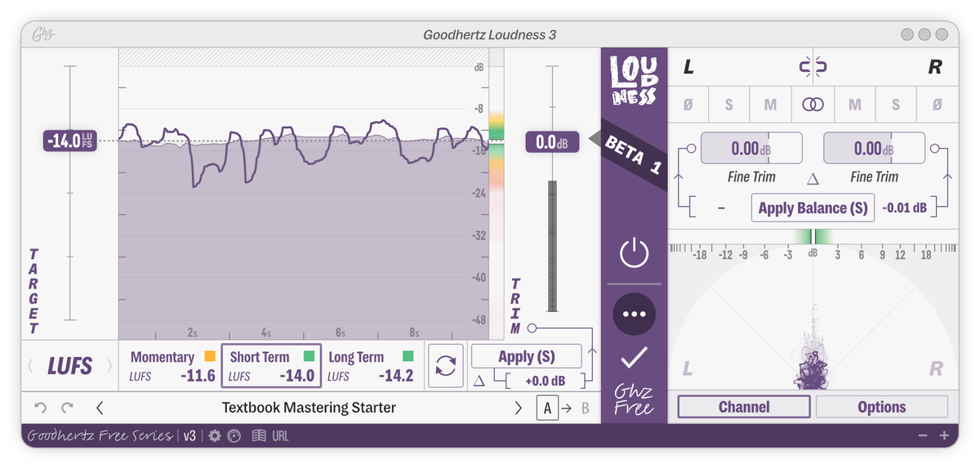
Task: Open the color palette theme icon
Action: pos(234,436)
